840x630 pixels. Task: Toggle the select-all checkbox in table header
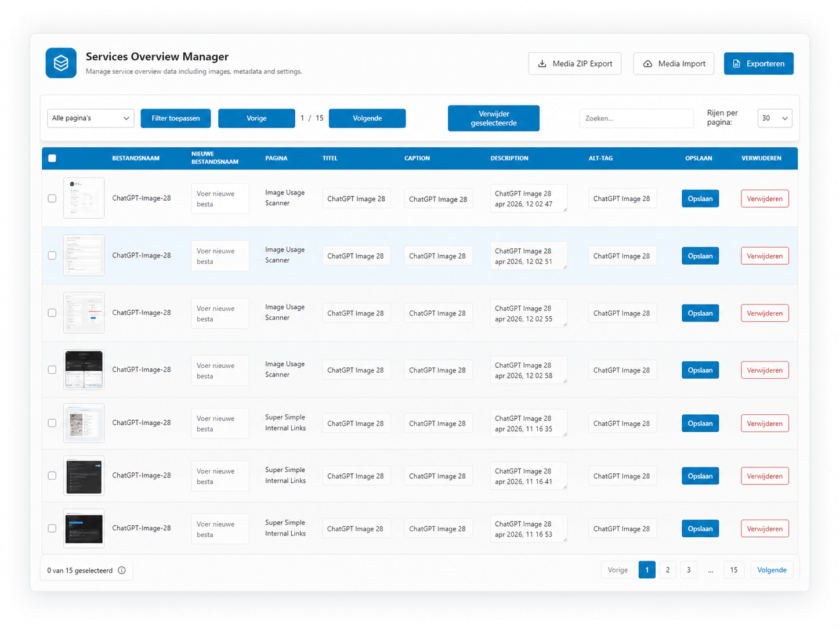tap(52, 158)
